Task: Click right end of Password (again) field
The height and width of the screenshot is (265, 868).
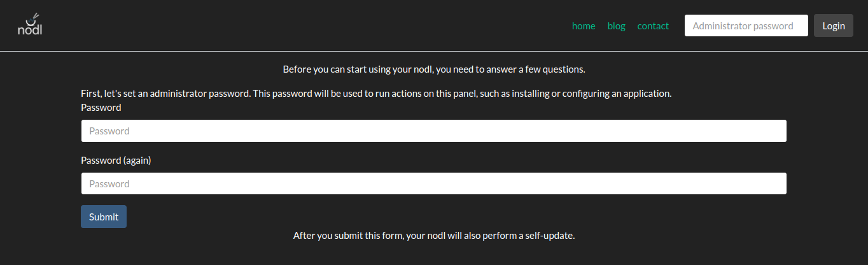Action: point(776,184)
